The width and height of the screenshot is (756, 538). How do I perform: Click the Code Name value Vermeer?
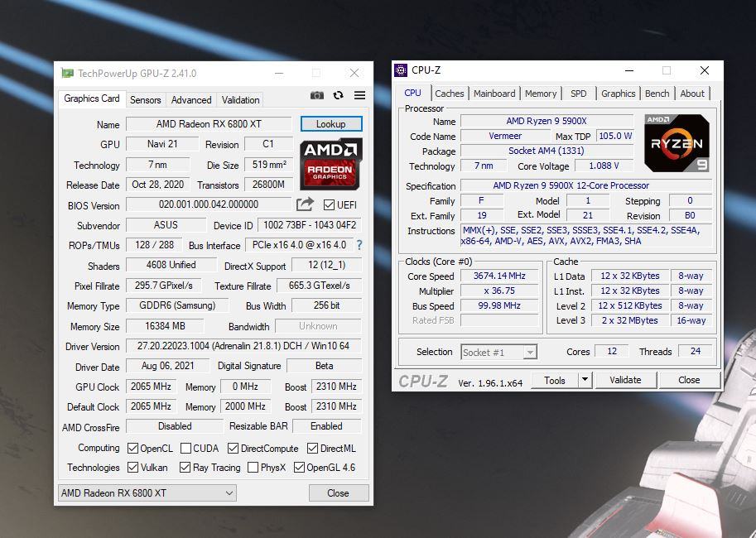point(505,136)
